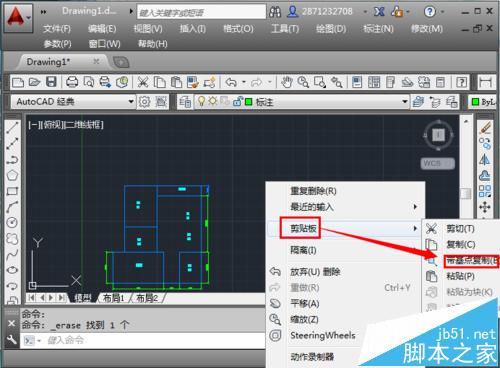Open the ByLayer color control swatch

[476, 102]
